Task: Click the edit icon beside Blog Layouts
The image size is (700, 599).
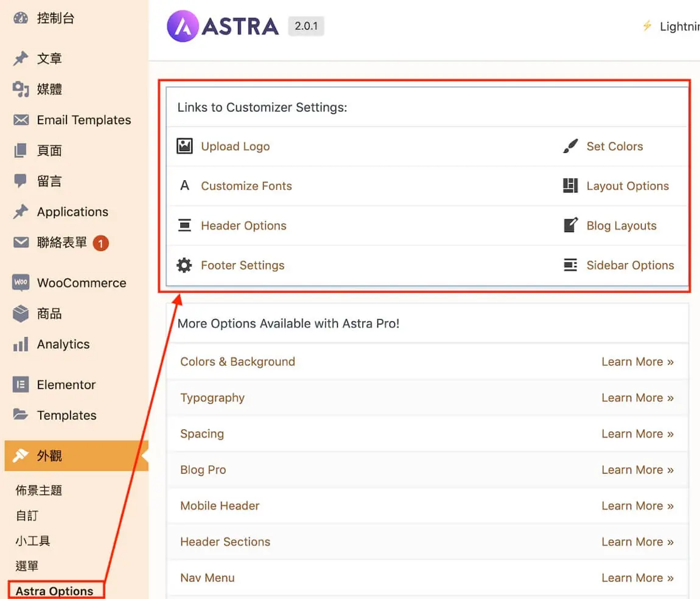Action: tap(570, 225)
